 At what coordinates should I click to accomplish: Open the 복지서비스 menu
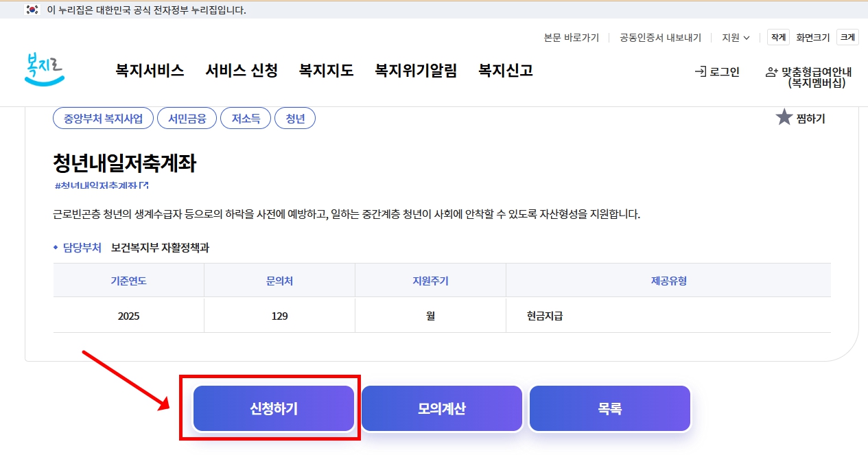[x=150, y=71]
